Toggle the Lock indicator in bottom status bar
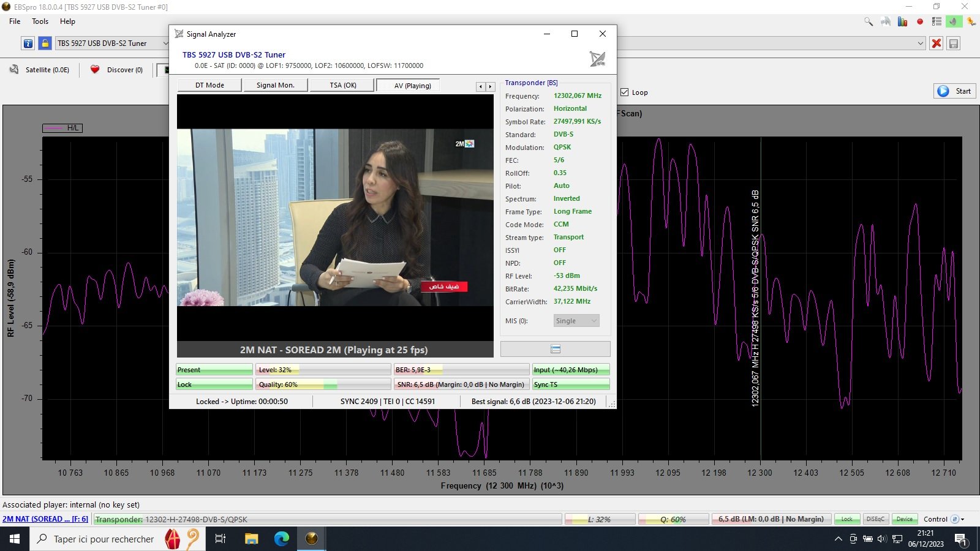Image resolution: width=980 pixels, height=551 pixels. pyautogui.click(x=846, y=519)
